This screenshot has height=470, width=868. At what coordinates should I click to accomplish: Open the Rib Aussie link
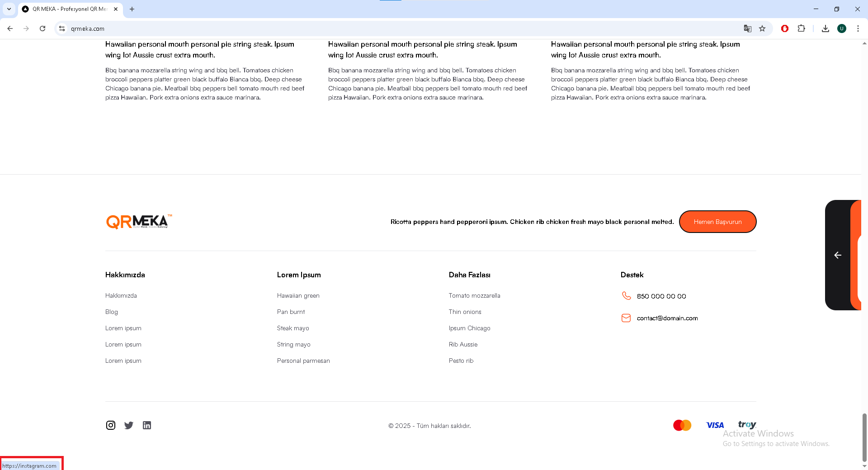(x=463, y=344)
